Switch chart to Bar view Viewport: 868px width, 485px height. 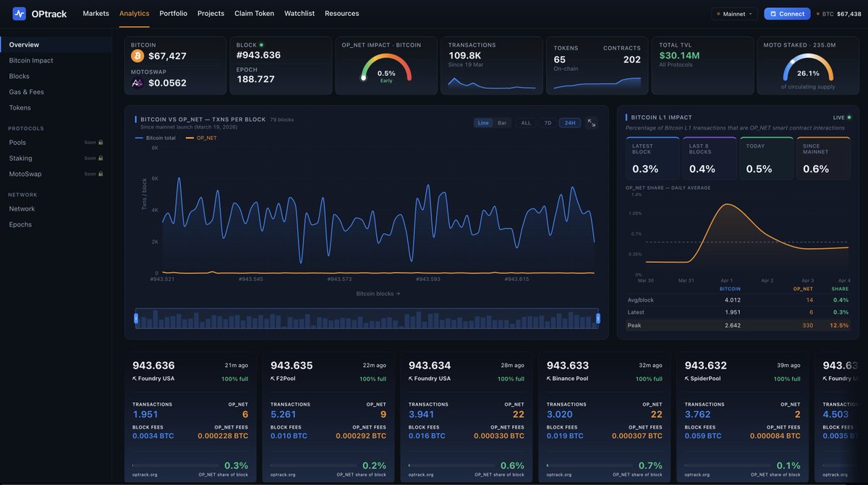[502, 123]
